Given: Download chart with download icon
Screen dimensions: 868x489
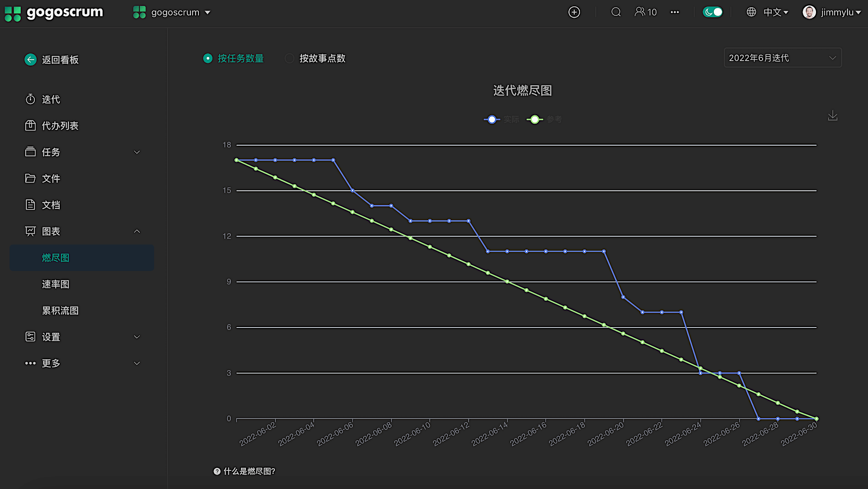Looking at the screenshot, I should [832, 116].
